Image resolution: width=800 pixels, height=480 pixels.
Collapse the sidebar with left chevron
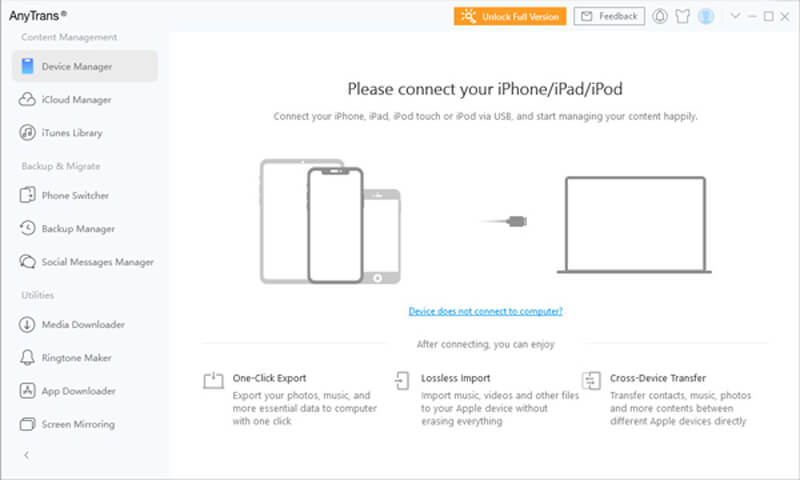pos(27,455)
